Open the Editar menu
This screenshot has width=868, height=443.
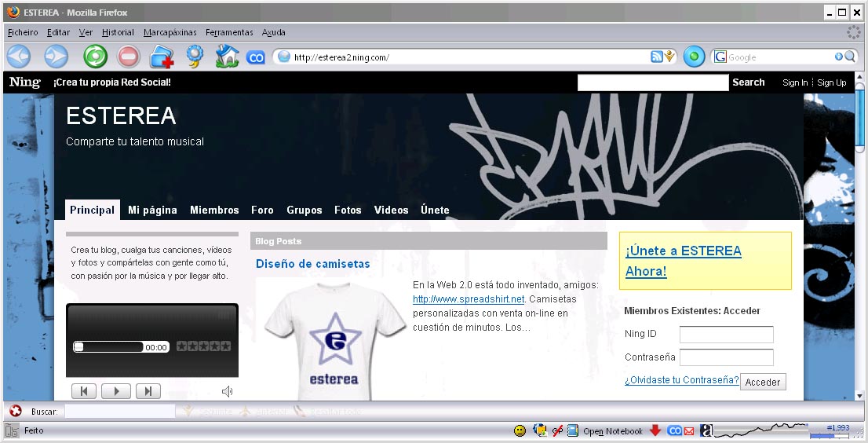click(58, 32)
